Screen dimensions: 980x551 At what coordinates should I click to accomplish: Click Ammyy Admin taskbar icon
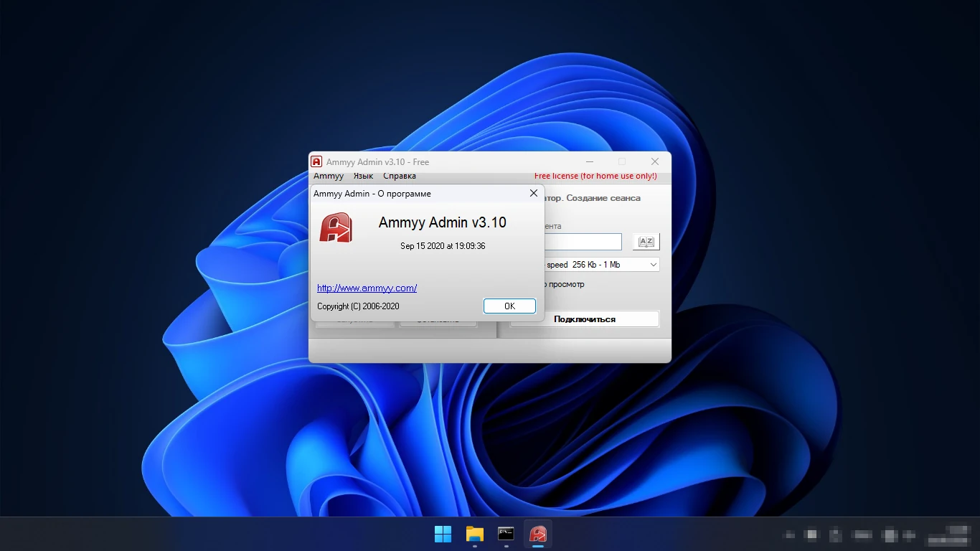(538, 534)
